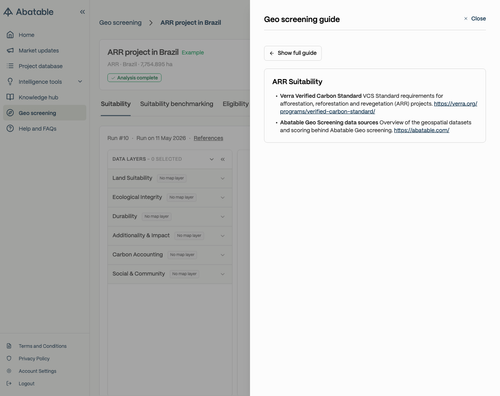The height and width of the screenshot is (396, 500).
Task: Open Privacy Policy link
Action: pos(34,358)
